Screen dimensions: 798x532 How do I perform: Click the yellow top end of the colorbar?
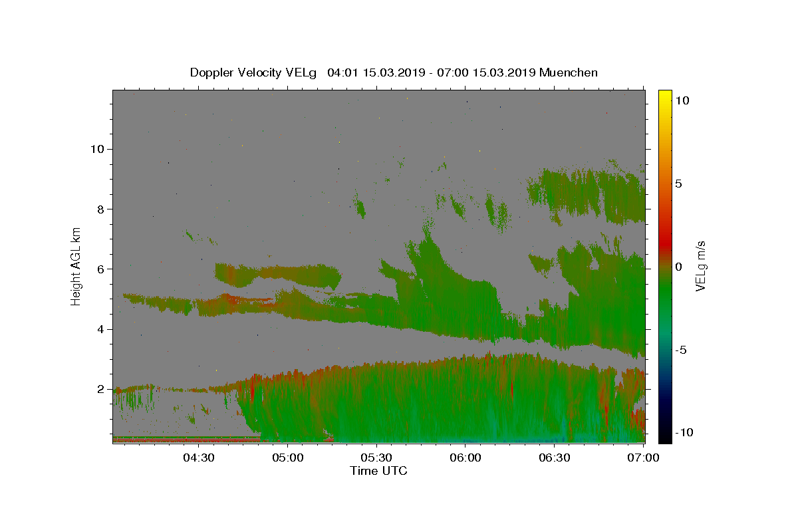665,94
